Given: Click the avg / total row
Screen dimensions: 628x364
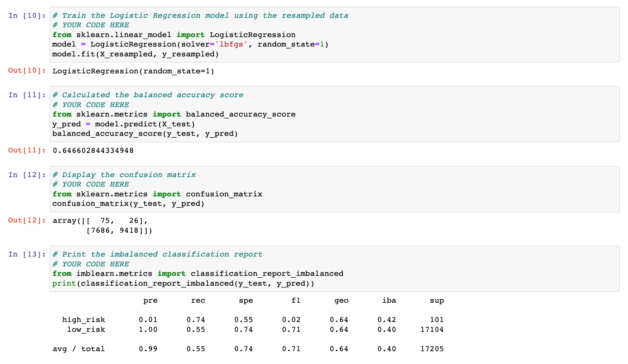Looking at the screenshot, I should click(248, 349).
